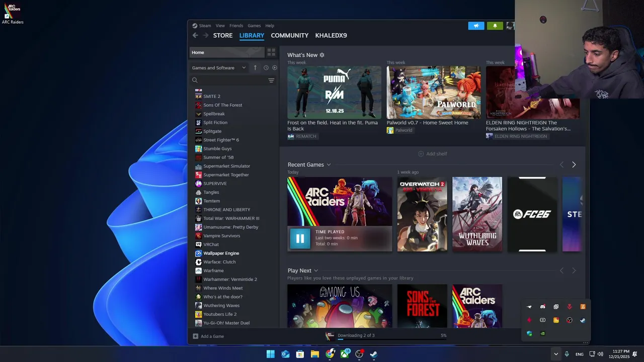Viewport: 644px width, 362px height.
Task: Click the Home button in library sidebar
Action: (226, 52)
